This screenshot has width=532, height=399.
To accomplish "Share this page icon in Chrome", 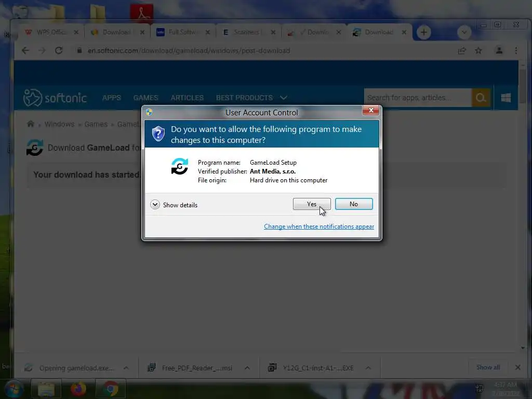I will (462, 50).
